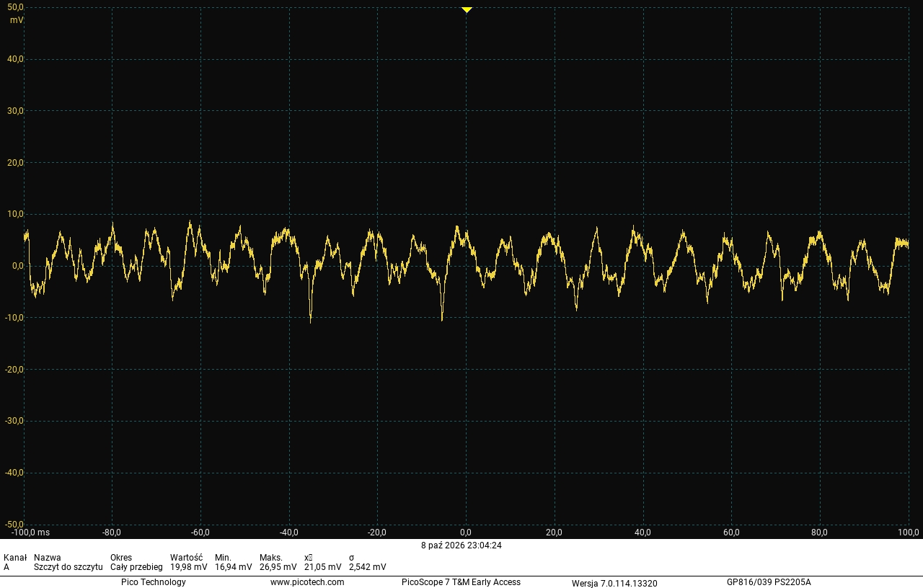The width and height of the screenshot is (923, 588).
Task: Click the "Pico Technology" footer text
Action: (154, 582)
